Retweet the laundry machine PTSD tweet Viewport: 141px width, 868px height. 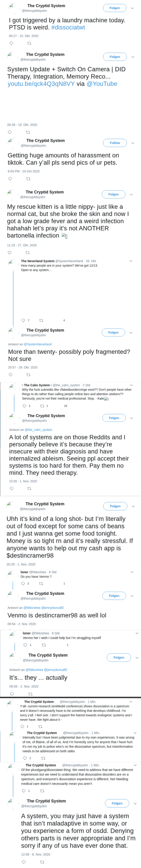click(x=29, y=43)
